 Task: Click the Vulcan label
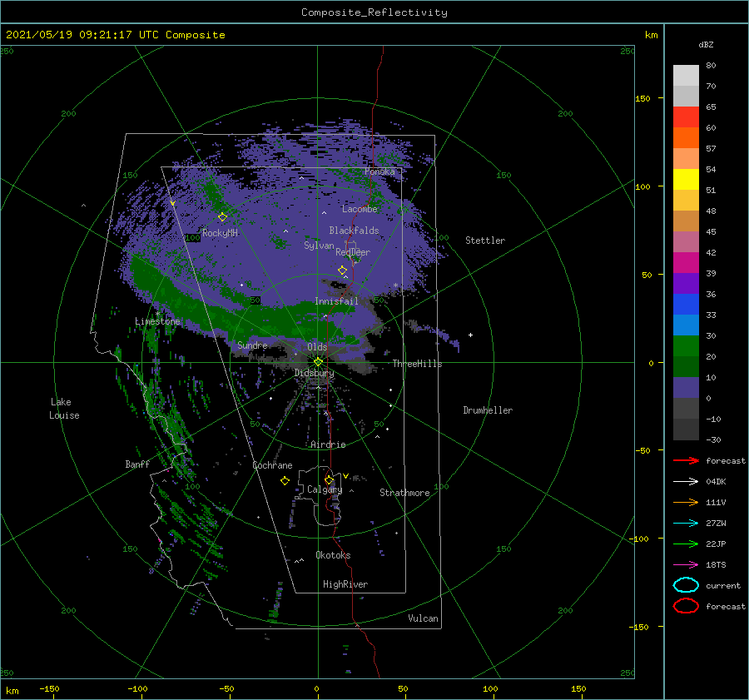coord(423,618)
